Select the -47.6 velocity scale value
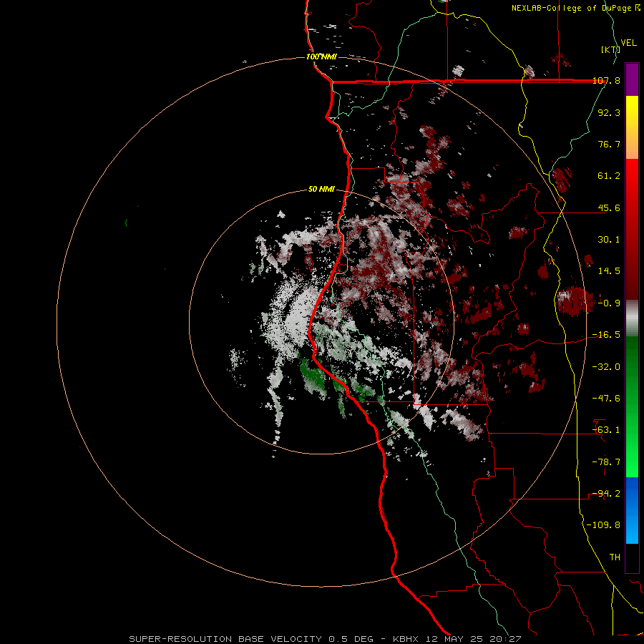Screen dimensions: 644x644 606,399
